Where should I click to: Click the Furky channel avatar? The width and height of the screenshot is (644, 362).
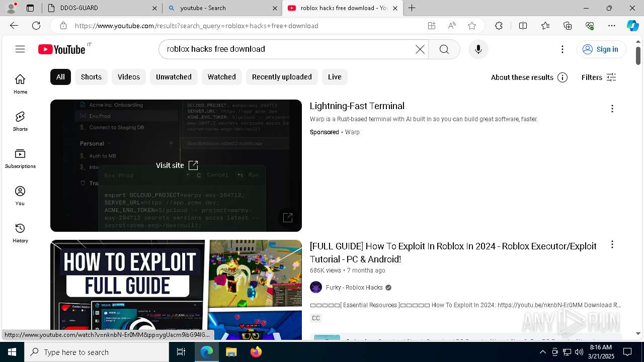tap(316, 287)
